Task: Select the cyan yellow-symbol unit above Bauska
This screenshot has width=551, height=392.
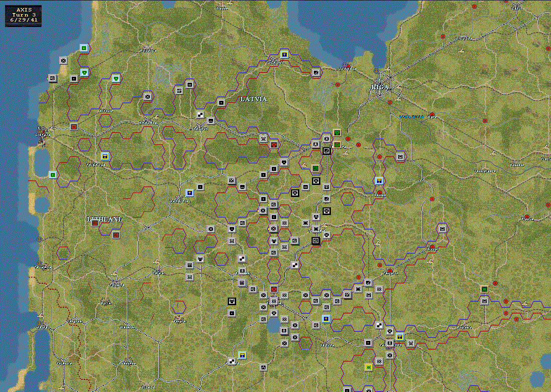Action: coord(379,180)
